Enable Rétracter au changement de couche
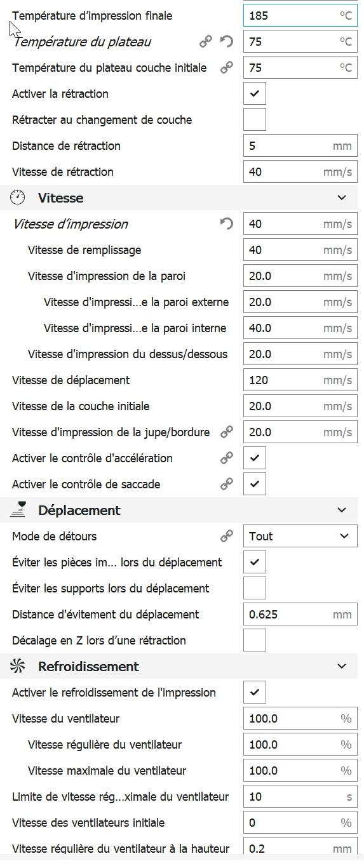 click(x=255, y=120)
